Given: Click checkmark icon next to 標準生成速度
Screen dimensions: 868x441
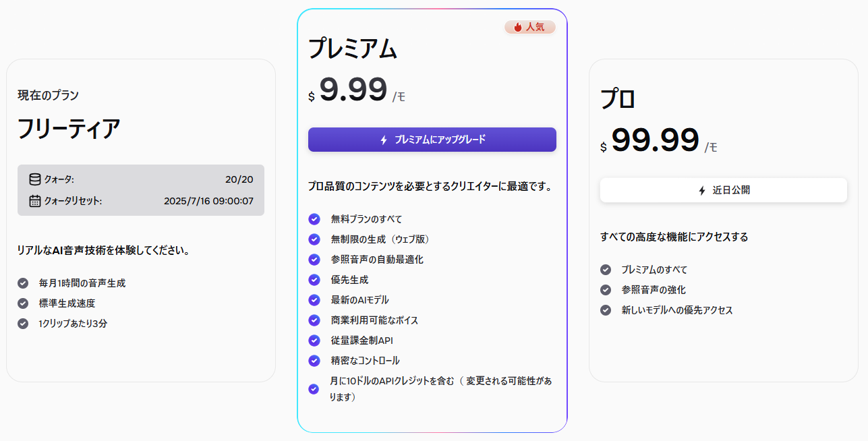Looking at the screenshot, I should pos(23,303).
